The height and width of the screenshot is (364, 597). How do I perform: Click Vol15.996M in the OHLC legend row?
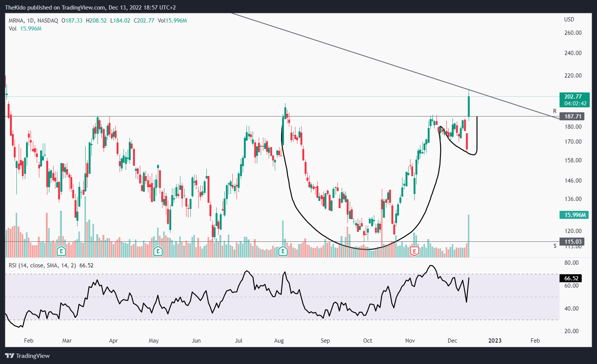pos(172,21)
